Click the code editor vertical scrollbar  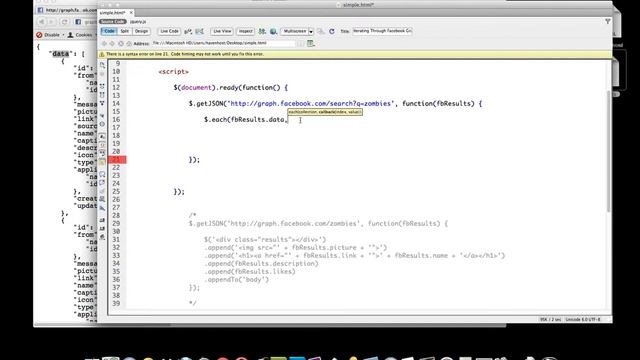coord(609,151)
